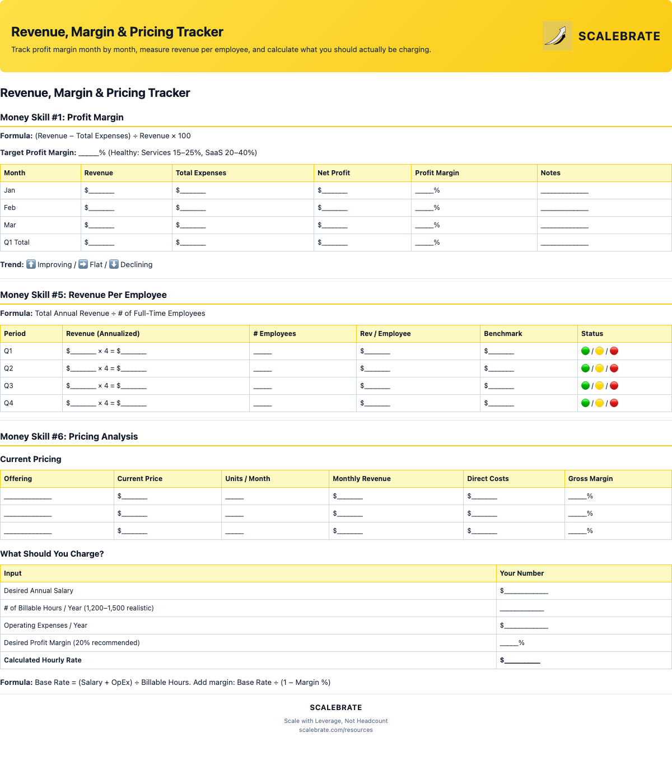Mark Q1 status yellow circle
This screenshot has width=672, height=784.
pos(600,351)
